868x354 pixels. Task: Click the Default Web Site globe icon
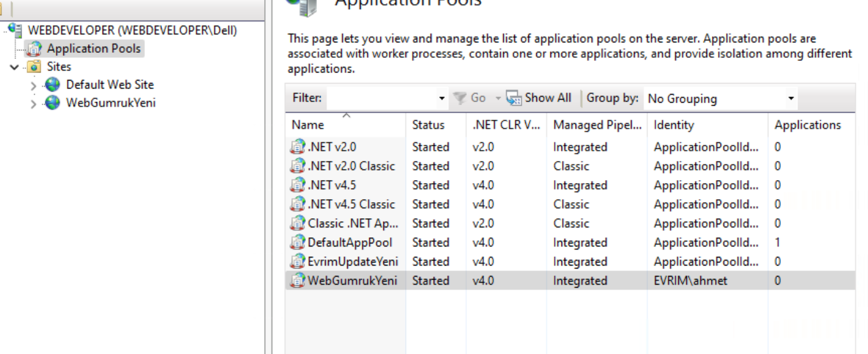[53, 85]
